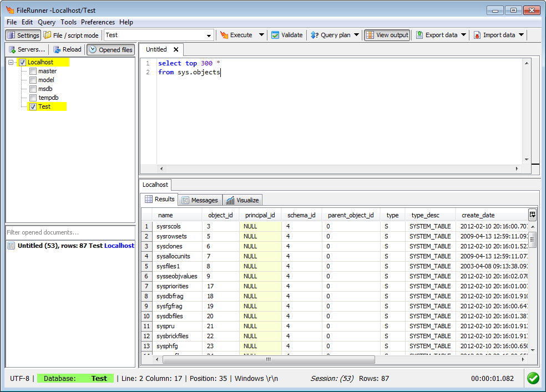Check the master database checkbox
Viewport: 546px width, 392px height.
tap(33, 72)
